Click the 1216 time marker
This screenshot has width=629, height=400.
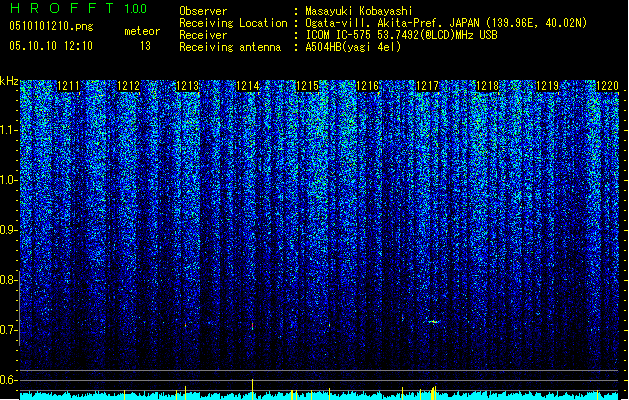(x=367, y=86)
